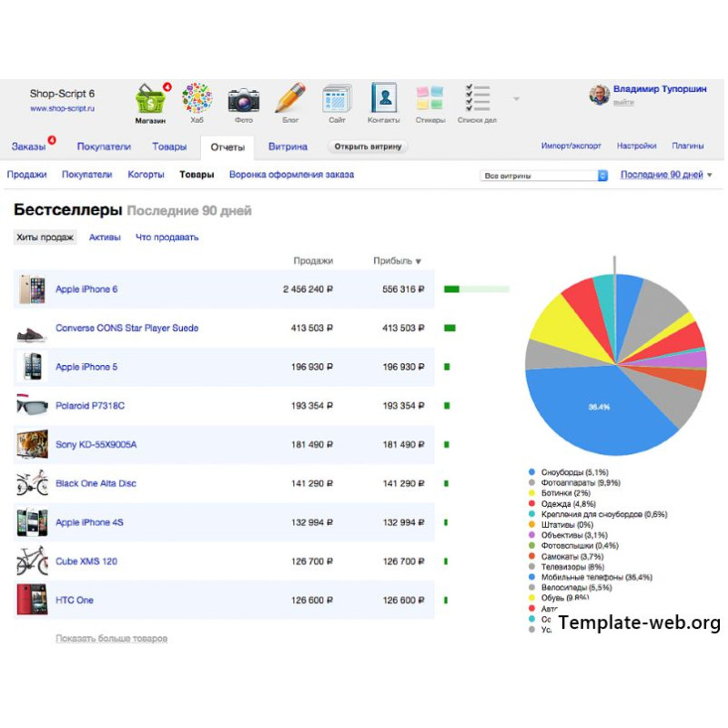Switch to the Активы filter

[105, 238]
